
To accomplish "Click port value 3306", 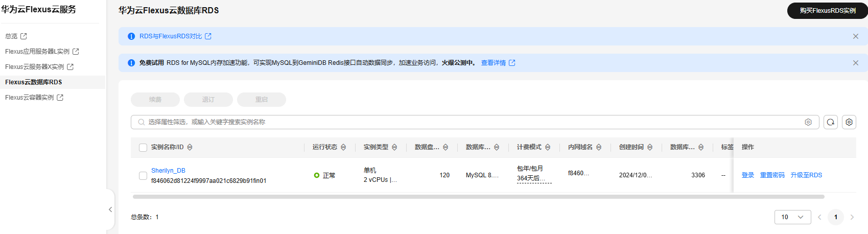I will 698,175.
